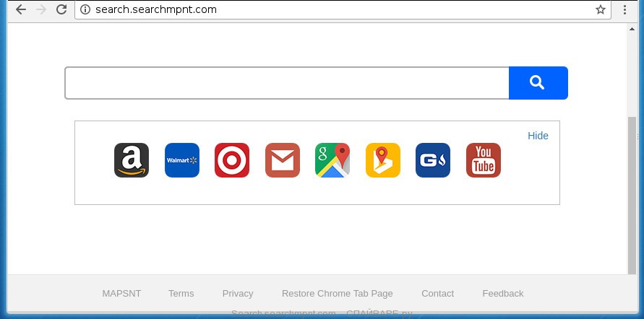Click the blue magnifier search button
The image size is (644, 319).
click(538, 83)
